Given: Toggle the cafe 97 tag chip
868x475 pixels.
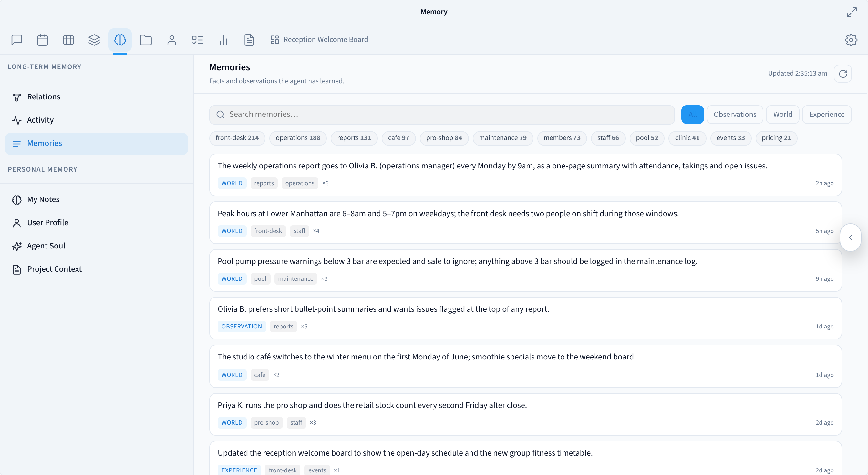Looking at the screenshot, I should click(398, 138).
